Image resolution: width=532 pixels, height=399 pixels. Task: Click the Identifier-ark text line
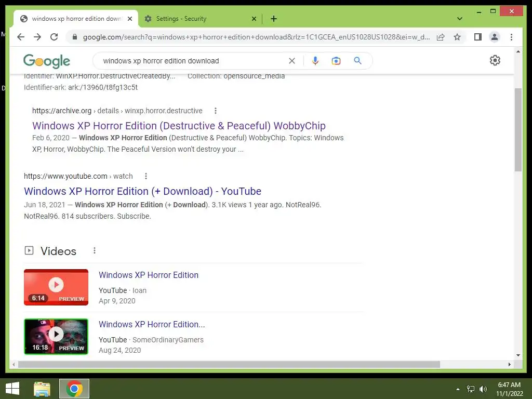[81, 87]
